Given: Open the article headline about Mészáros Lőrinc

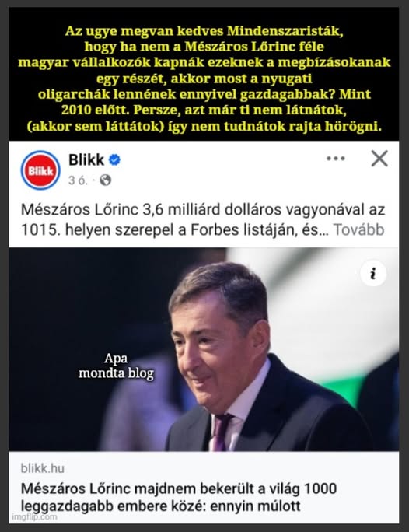Looking at the screenshot, I should point(179,497).
